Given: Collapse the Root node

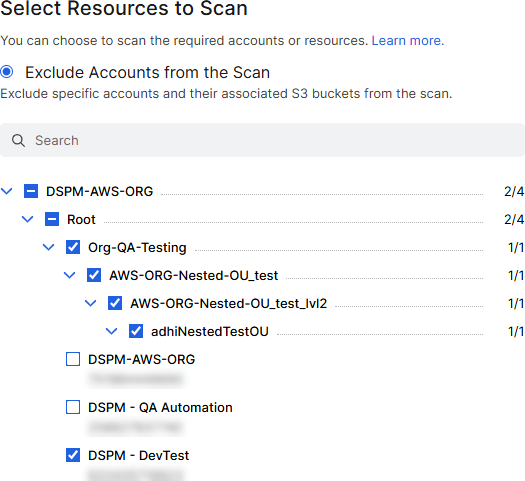Looking at the screenshot, I should [27, 219].
